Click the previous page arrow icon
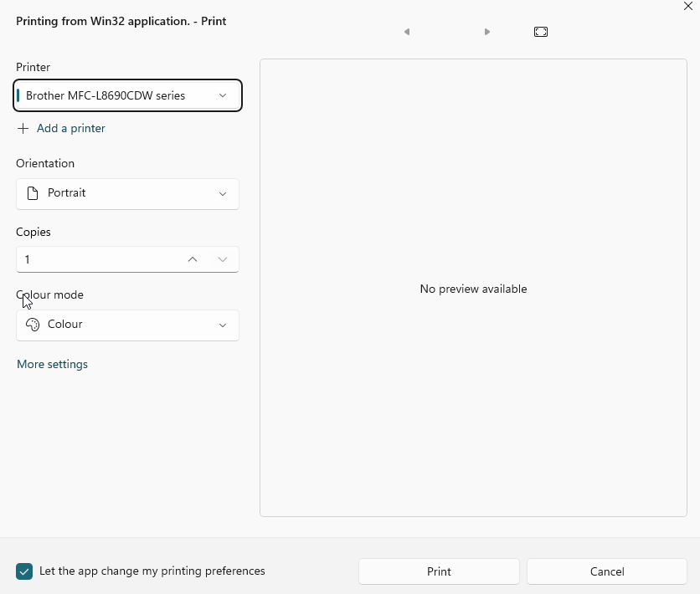This screenshot has width=700, height=594. (x=407, y=32)
